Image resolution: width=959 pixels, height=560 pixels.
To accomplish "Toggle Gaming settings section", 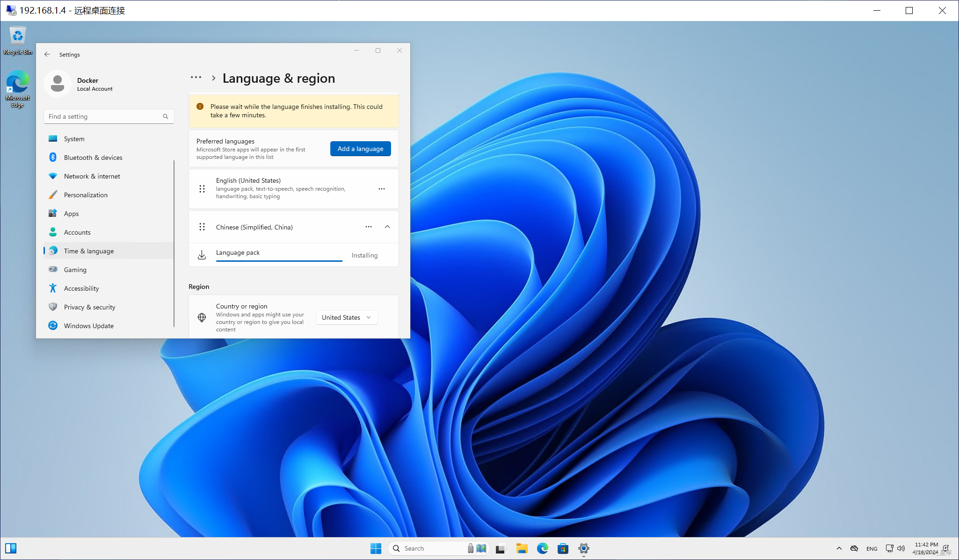I will (75, 269).
